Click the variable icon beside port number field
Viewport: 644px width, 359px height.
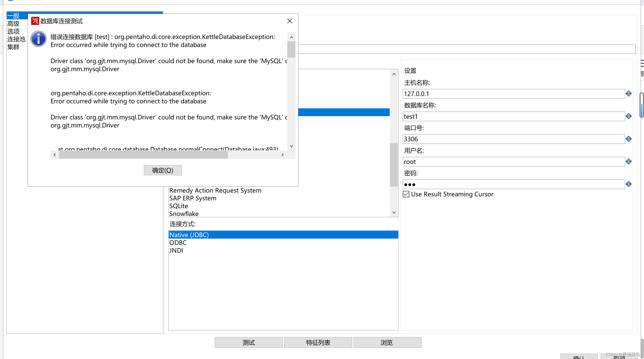629,139
